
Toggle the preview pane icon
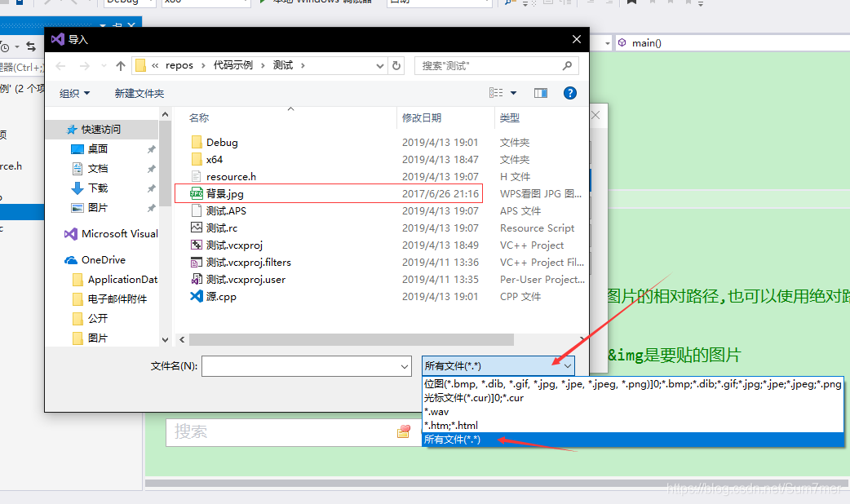(541, 93)
